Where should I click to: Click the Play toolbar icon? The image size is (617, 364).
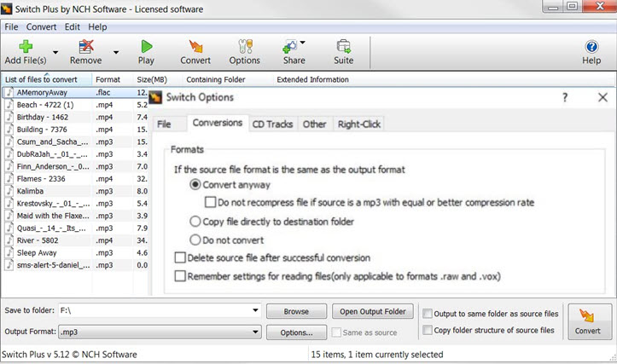tap(147, 46)
